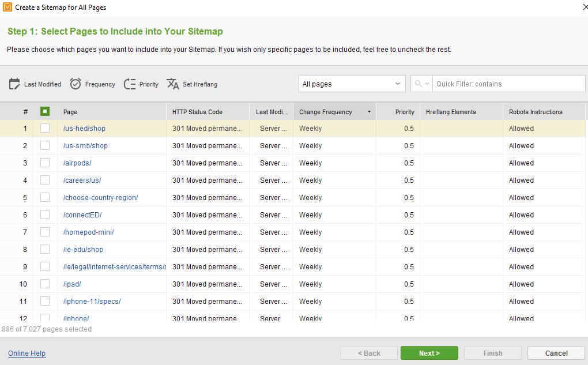Click the 886 of 7,027 pages selected text

click(x=47, y=329)
